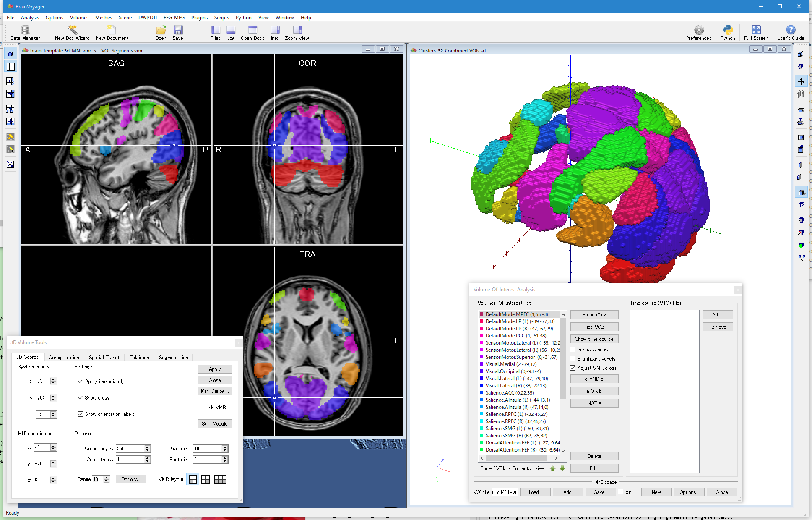The image size is (812, 520).
Task: Open the Meshes menu
Action: pyautogui.click(x=104, y=18)
